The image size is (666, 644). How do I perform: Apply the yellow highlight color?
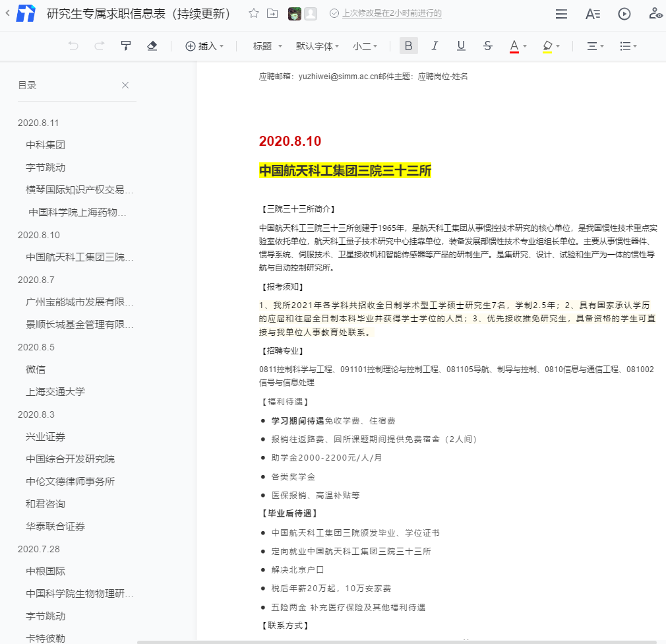547,46
